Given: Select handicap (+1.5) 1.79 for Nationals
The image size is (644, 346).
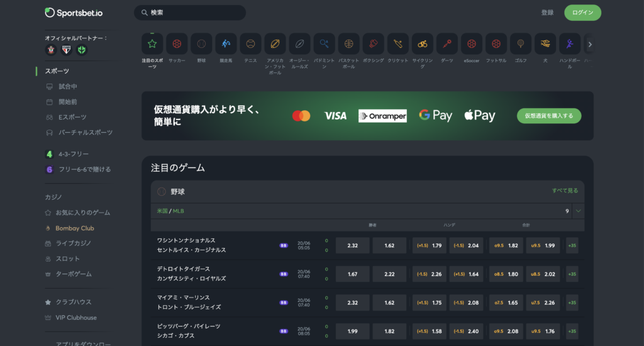Looking at the screenshot, I should pos(429,245).
